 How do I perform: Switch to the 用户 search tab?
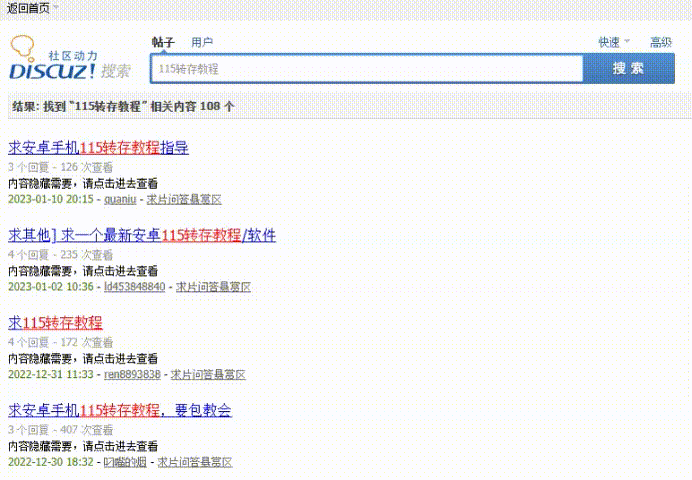[x=202, y=42]
